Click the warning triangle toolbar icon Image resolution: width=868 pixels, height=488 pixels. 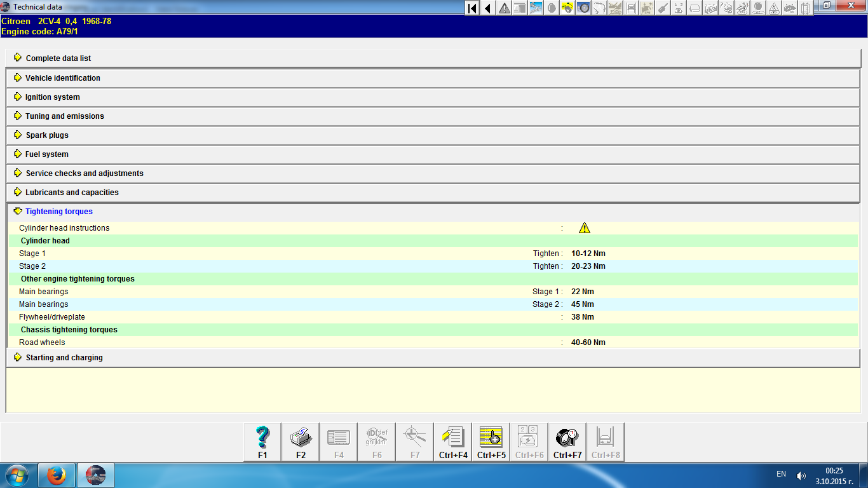pyautogui.click(x=505, y=8)
